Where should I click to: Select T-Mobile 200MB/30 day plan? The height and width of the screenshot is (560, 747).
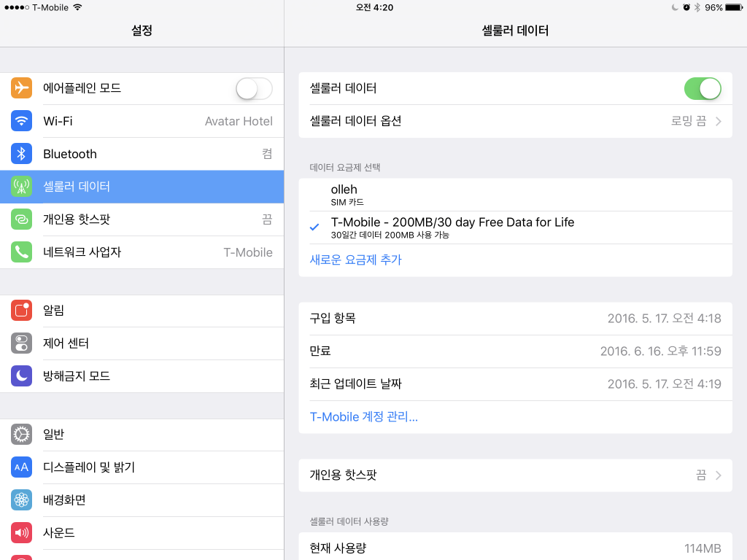tap(516, 227)
